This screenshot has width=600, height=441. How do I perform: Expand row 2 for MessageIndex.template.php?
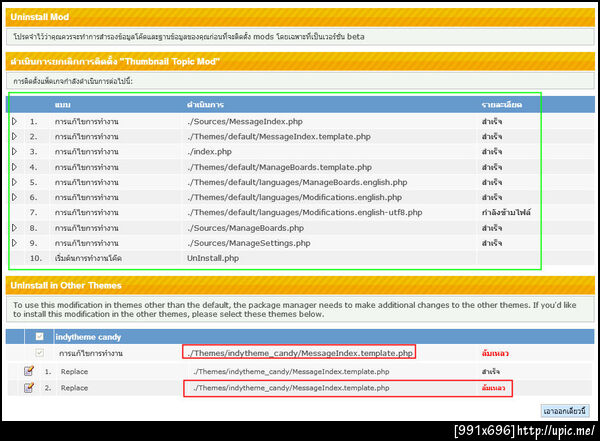coord(15,136)
